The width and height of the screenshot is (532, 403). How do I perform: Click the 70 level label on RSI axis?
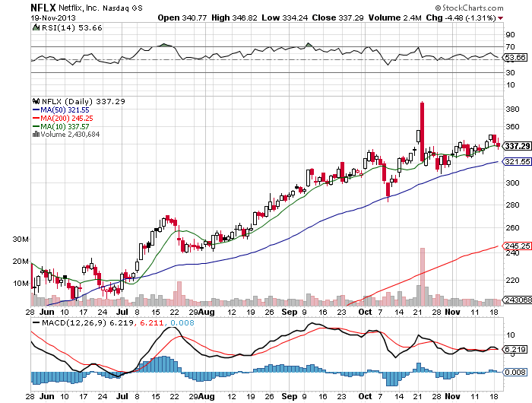[510, 47]
